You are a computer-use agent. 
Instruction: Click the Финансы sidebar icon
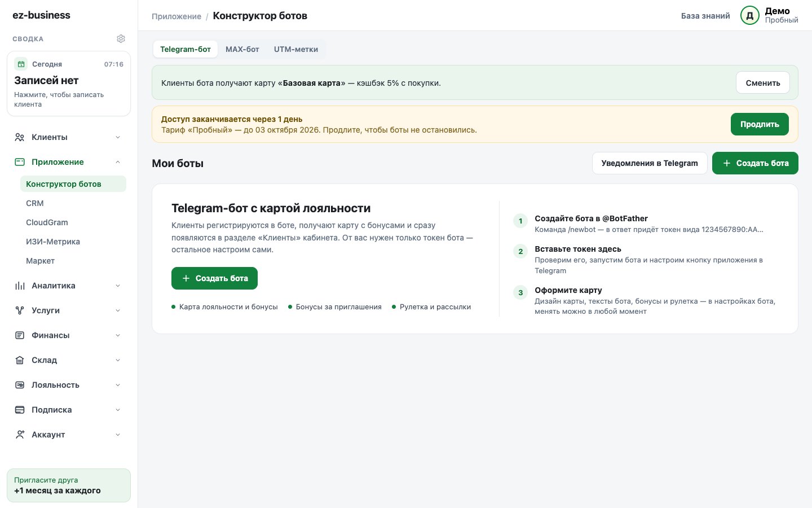coord(20,335)
